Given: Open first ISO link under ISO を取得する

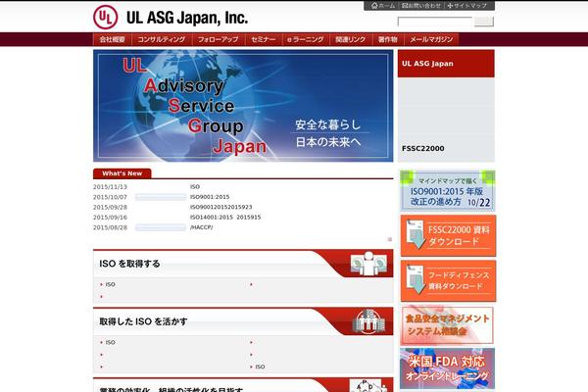Looking at the screenshot, I should tap(110, 285).
